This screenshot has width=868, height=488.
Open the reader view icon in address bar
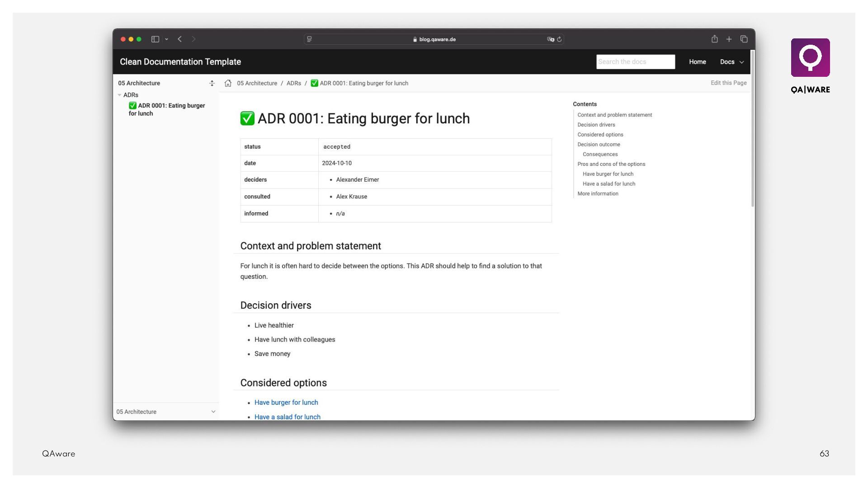pyautogui.click(x=310, y=39)
